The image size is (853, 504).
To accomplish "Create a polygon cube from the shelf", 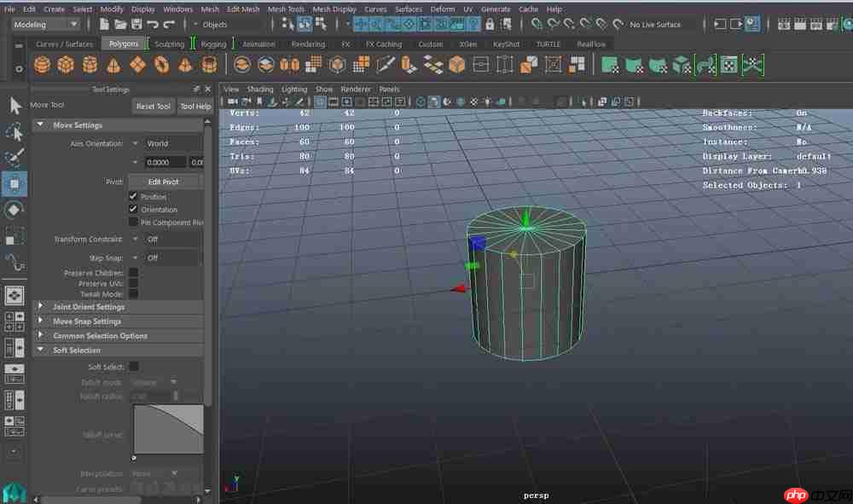I will point(66,66).
